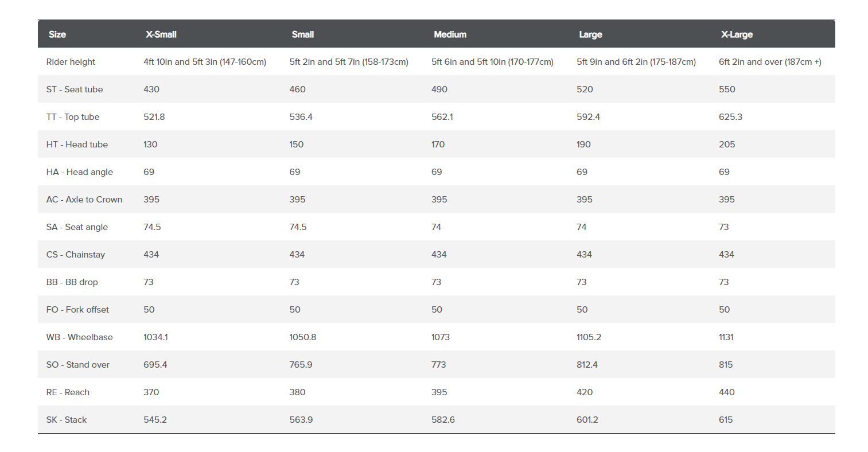868x452 pixels.
Task: Click AC - Axle to Crown label
Action: click(84, 200)
